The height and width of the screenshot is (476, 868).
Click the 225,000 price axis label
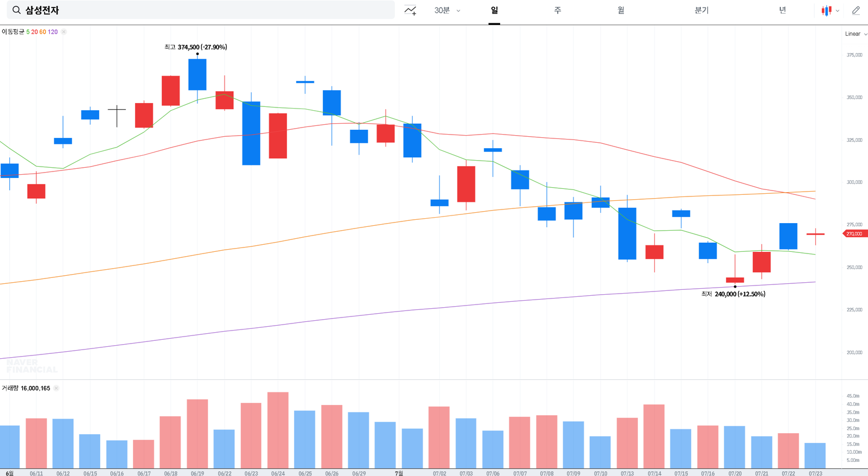click(854, 309)
